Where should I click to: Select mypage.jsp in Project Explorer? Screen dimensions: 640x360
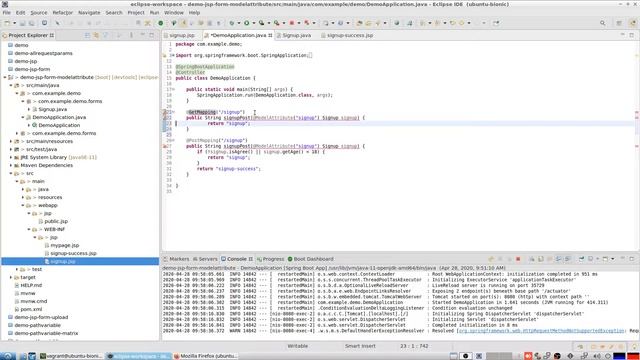[x=64, y=245]
